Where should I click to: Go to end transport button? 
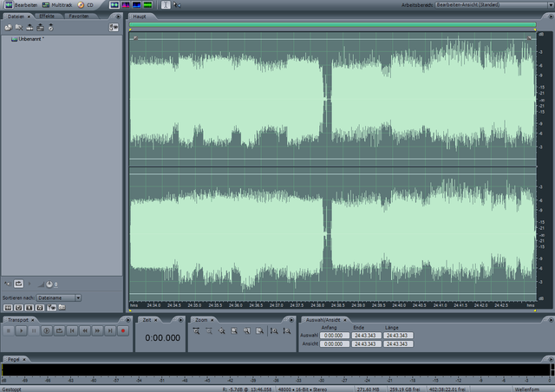pyautogui.click(x=110, y=330)
